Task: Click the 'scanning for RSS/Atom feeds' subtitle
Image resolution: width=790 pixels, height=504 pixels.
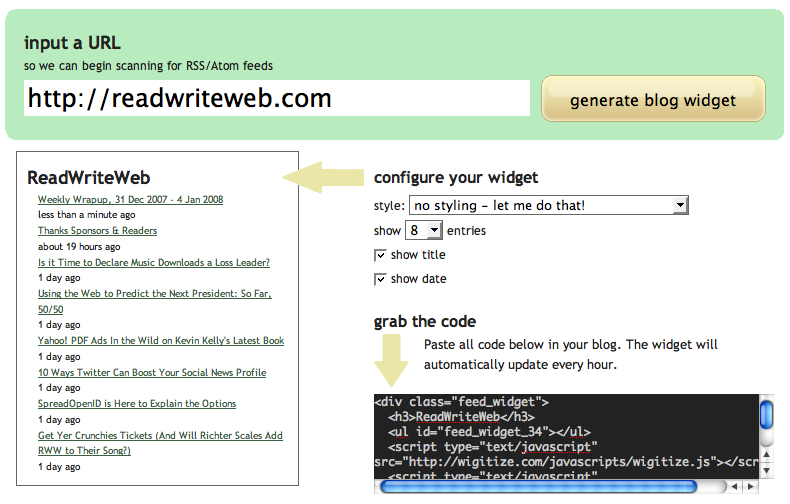Action: (148, 66)
